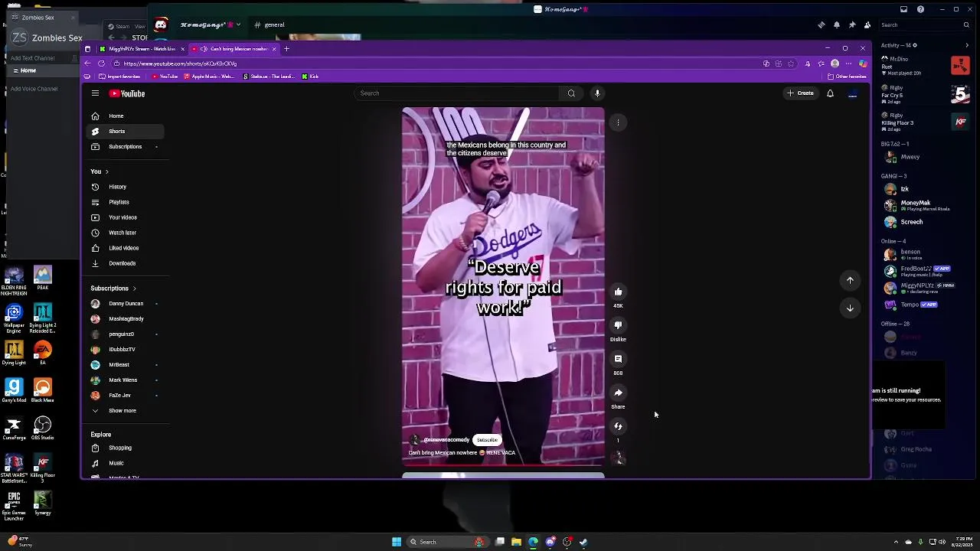This screenshot has height=551, width=980.
Task: Expand the You section chevron
Action: [106, 171]
